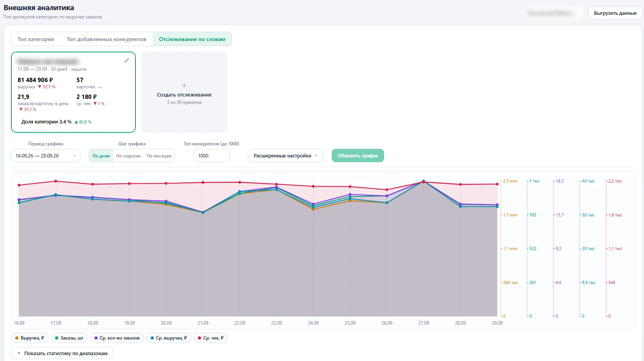Open the Отслеживание по словам tab
The height and width of the screenshot is (361, 644).
[x=192, y=39]
